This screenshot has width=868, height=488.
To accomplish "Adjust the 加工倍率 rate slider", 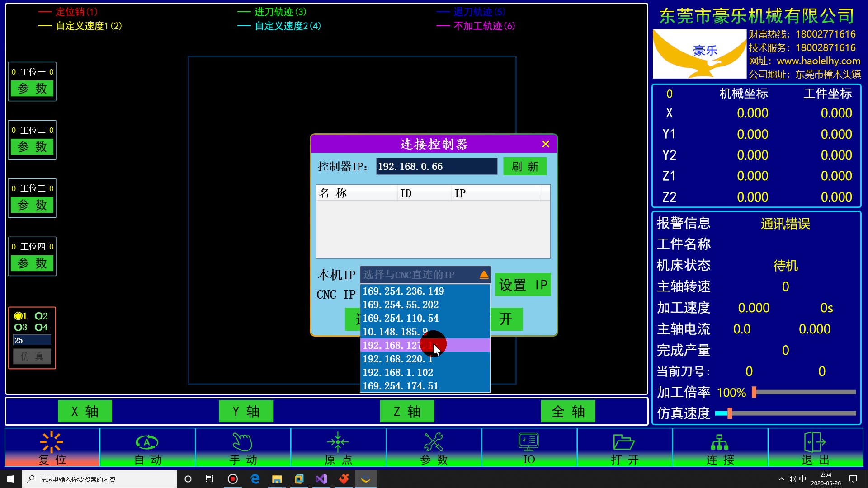I will point(754,392).
